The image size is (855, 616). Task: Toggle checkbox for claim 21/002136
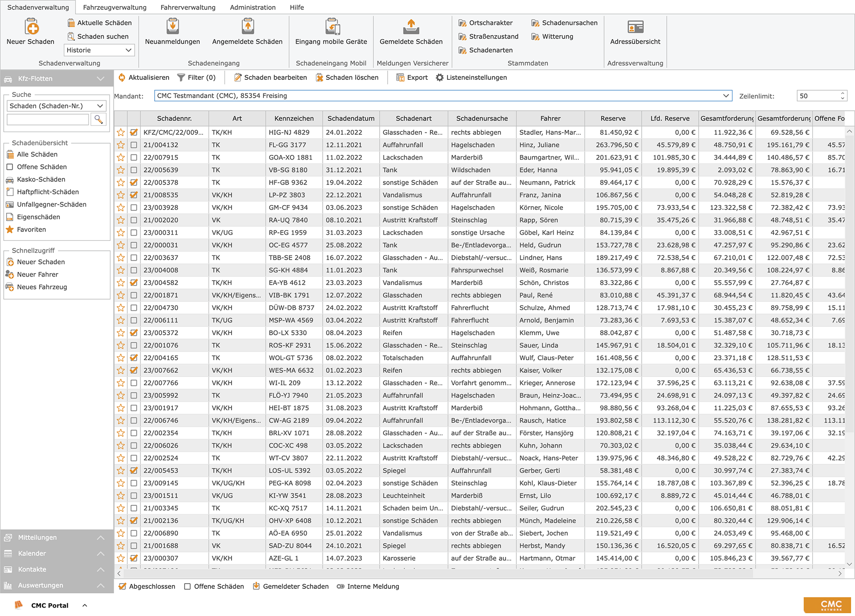pos(134,521)
